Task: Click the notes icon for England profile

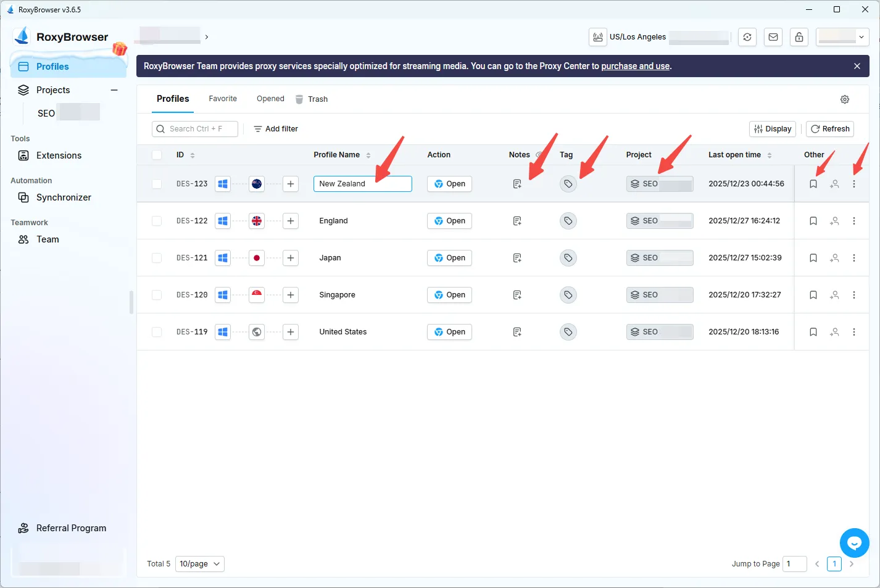Action: coord(517,221)
